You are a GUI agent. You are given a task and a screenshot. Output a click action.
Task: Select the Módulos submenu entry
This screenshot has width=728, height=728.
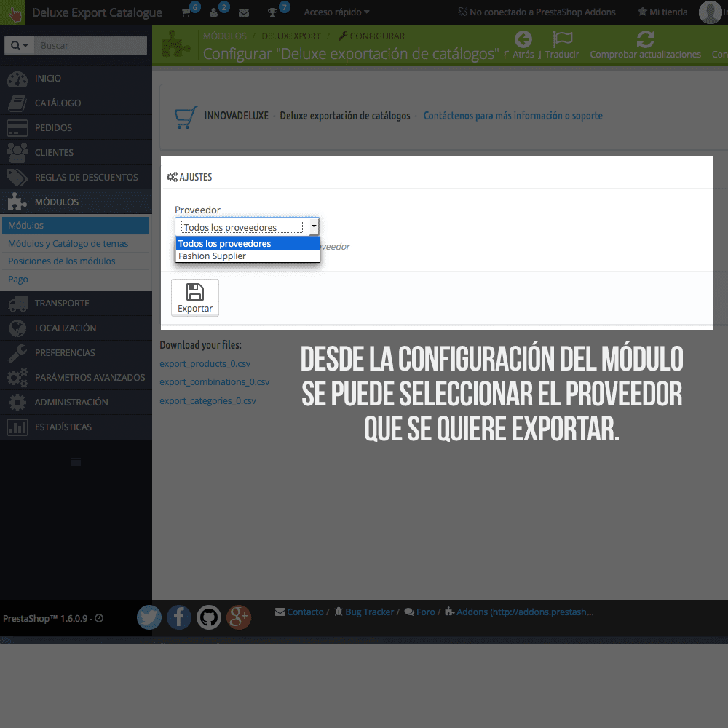pyautogui.click(x=75, y=225)
